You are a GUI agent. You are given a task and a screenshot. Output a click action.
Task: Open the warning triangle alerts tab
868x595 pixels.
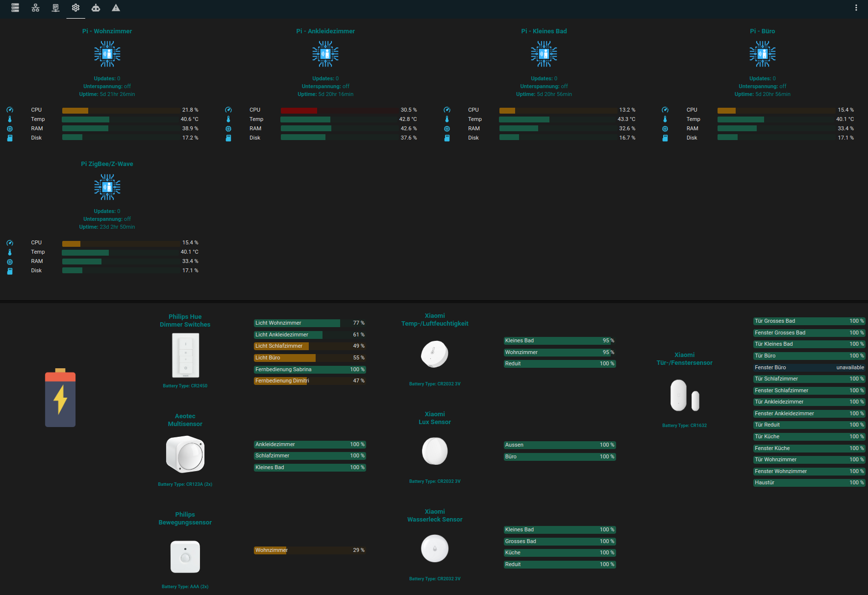coord(116,8)
